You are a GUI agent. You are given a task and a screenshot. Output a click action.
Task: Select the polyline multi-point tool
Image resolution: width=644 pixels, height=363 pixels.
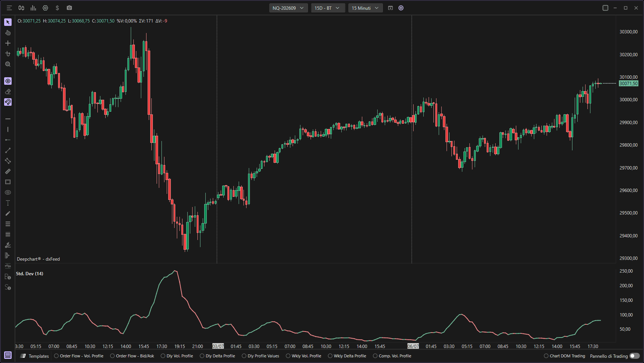pos(8,161)
